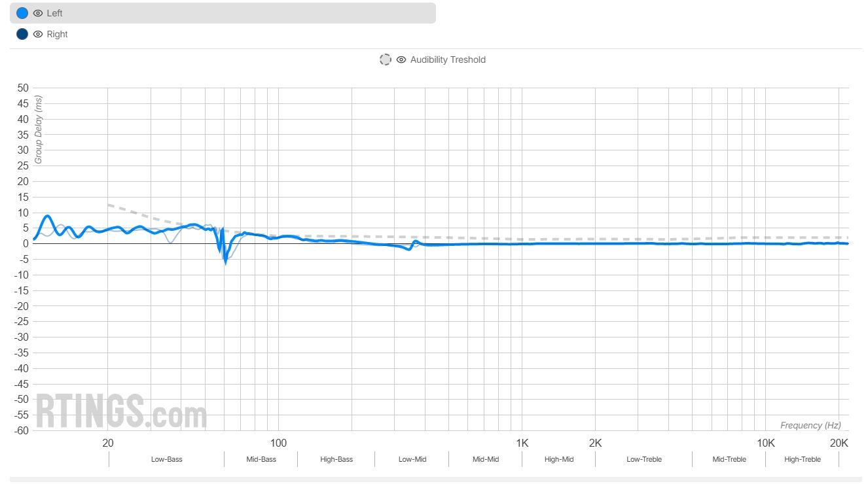Image resolution: width=868 pixels, height=484 pixels.
Task: Click the Low-Treble frequency band label
Action: (644, 459)
